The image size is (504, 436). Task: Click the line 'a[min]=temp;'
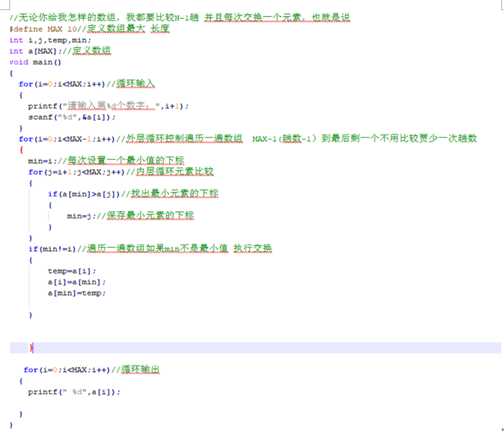coord(77,293)
